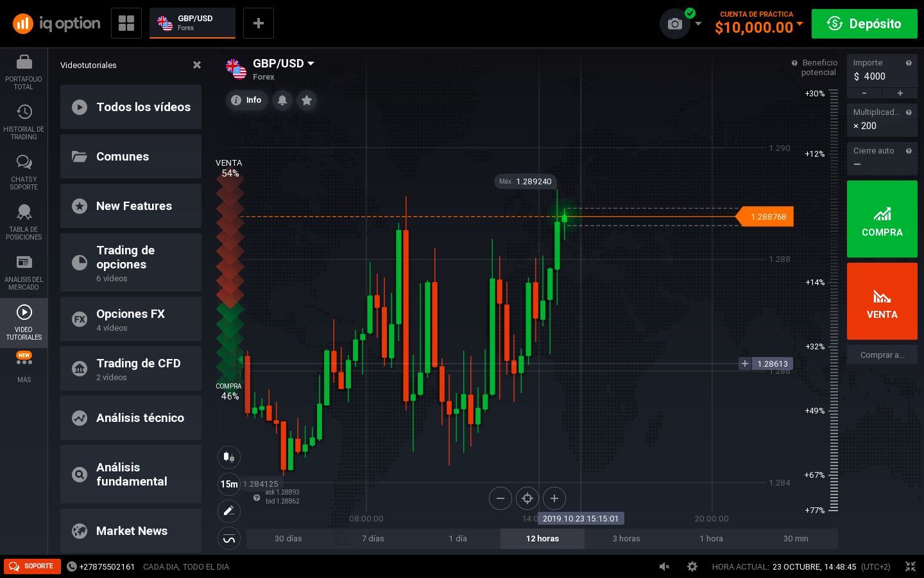The width and height of the screenshot is (924, 578).
Task: Click the green COMPRA button
Action: coord(882,219)
